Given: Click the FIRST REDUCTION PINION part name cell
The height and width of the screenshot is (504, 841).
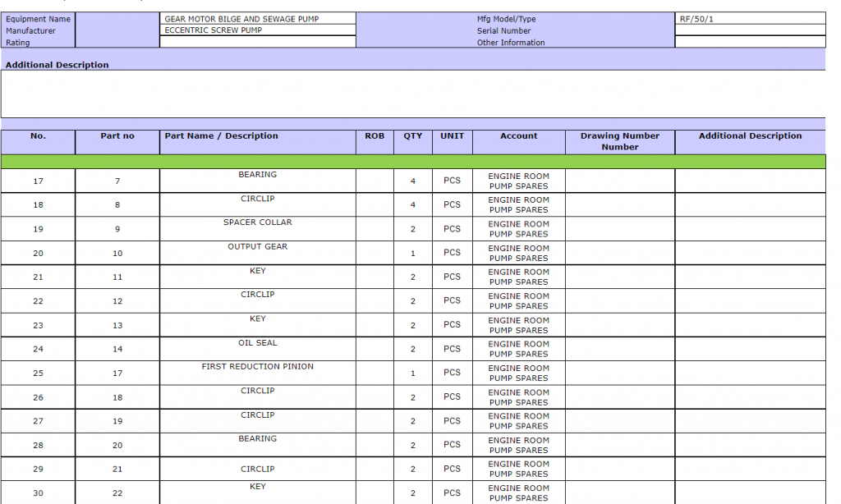Looking at the screenshot, I should [258, 373].
